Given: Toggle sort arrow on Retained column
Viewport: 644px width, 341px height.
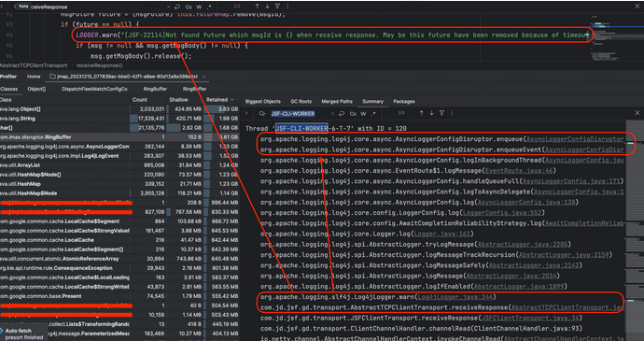Looking at the screenshot, I should (x=232, y=100).
